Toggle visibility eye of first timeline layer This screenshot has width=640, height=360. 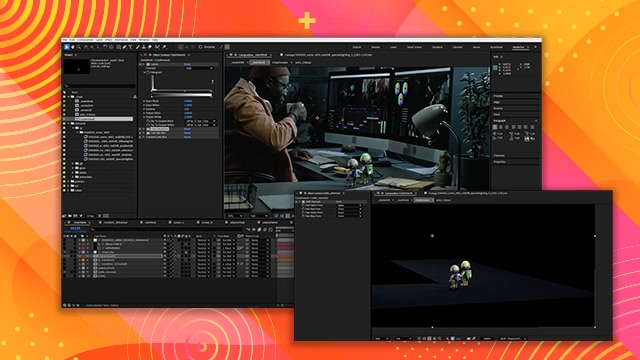[64, 240]
